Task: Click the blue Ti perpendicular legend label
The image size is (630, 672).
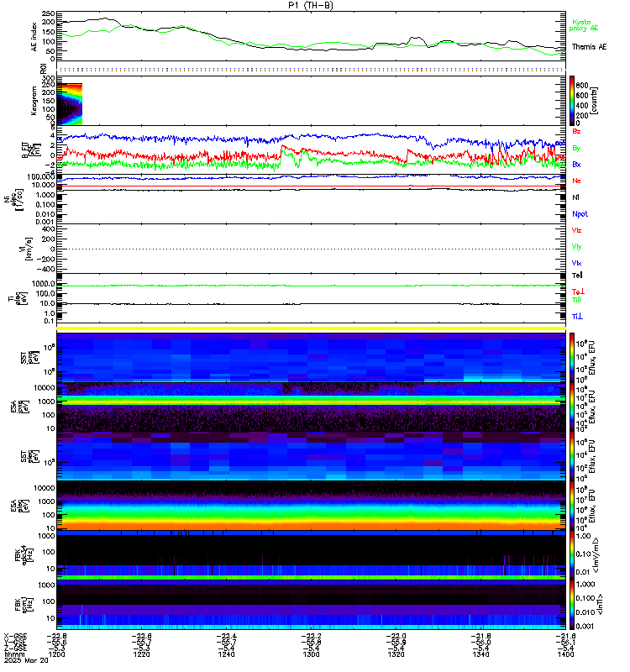Action: (577, 317)
